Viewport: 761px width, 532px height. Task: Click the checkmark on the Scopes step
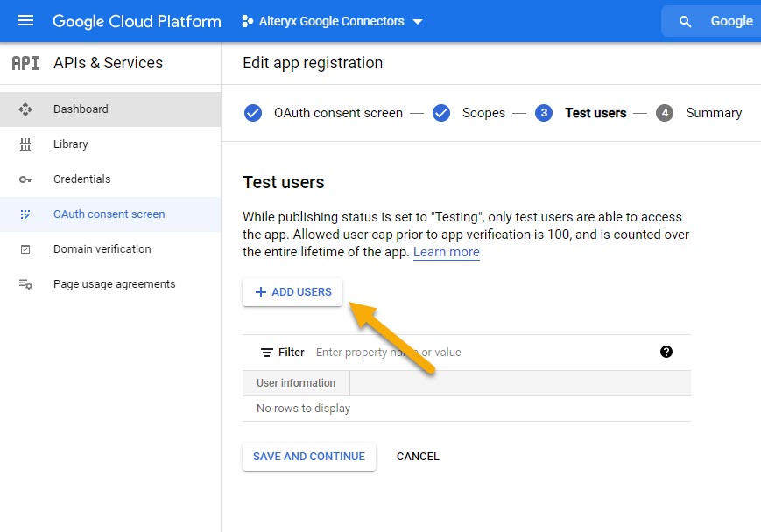tap(441, 112)
